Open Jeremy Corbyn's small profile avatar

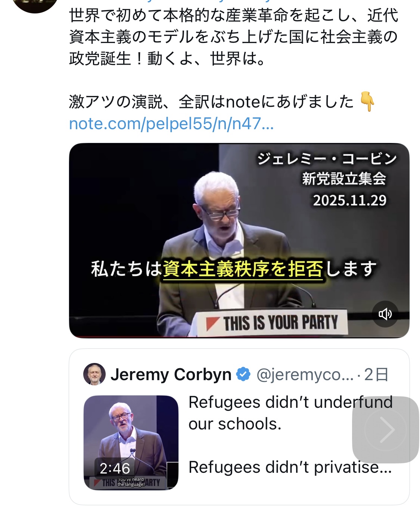point(94,374)
